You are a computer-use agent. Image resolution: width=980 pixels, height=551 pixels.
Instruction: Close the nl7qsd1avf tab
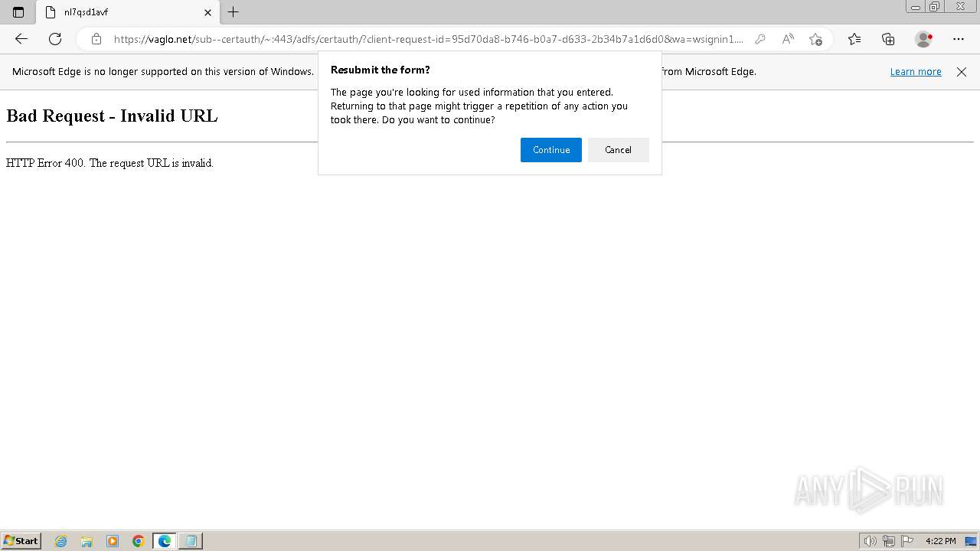207,12
